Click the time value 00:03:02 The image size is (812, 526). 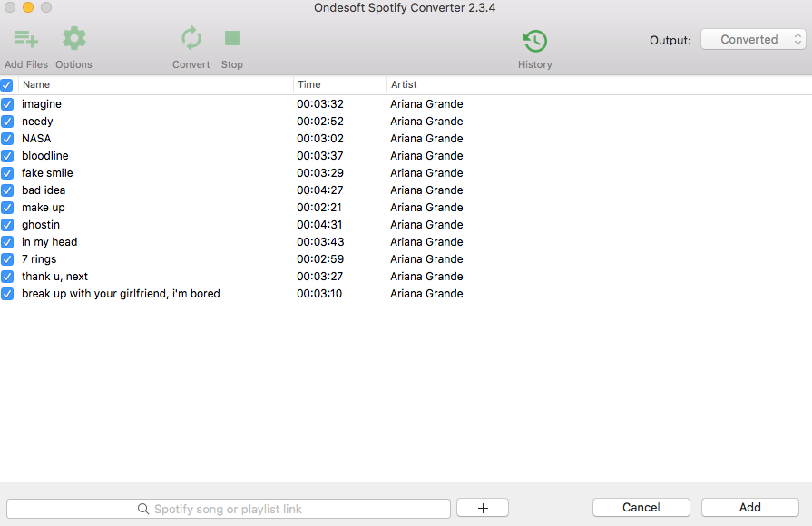pyautogui.click(x=320, y=138)
